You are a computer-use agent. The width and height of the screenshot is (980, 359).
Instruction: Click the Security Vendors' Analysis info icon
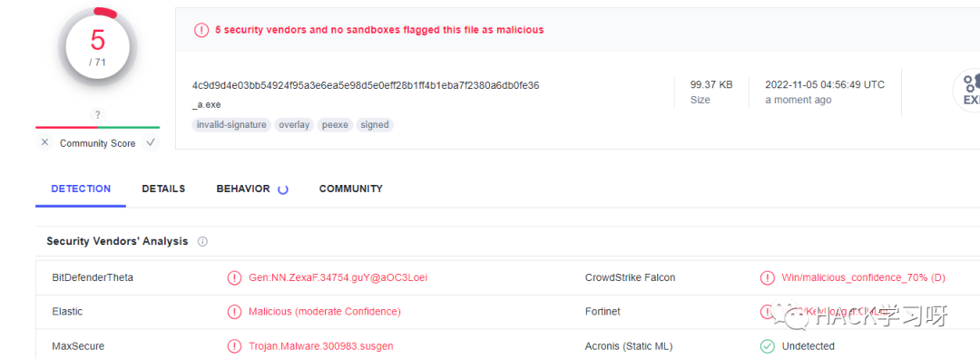point(202,242)
